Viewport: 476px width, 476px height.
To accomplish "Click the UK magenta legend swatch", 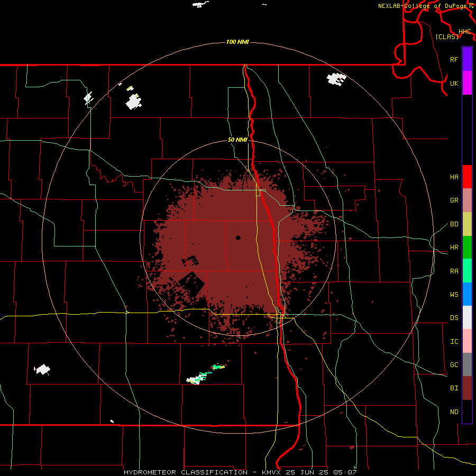I will tap(467, 83).
